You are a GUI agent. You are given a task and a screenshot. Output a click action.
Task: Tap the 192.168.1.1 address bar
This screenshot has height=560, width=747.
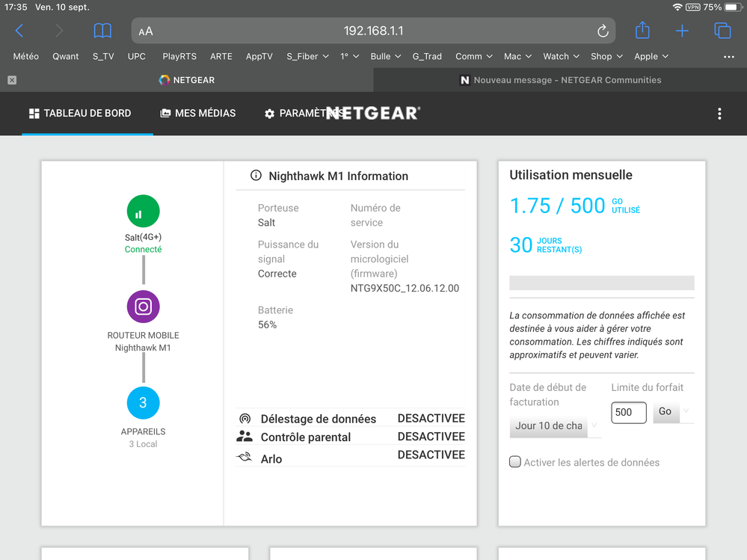click(374, 31)
